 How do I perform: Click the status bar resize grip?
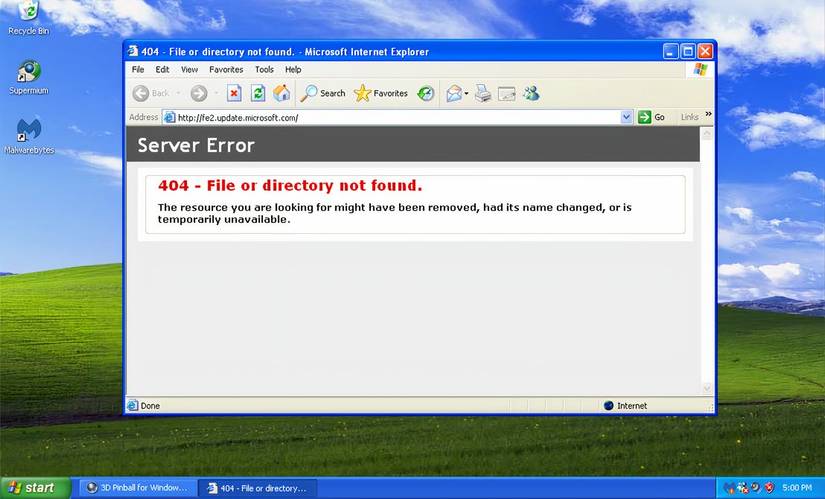[x=710, y=407]
